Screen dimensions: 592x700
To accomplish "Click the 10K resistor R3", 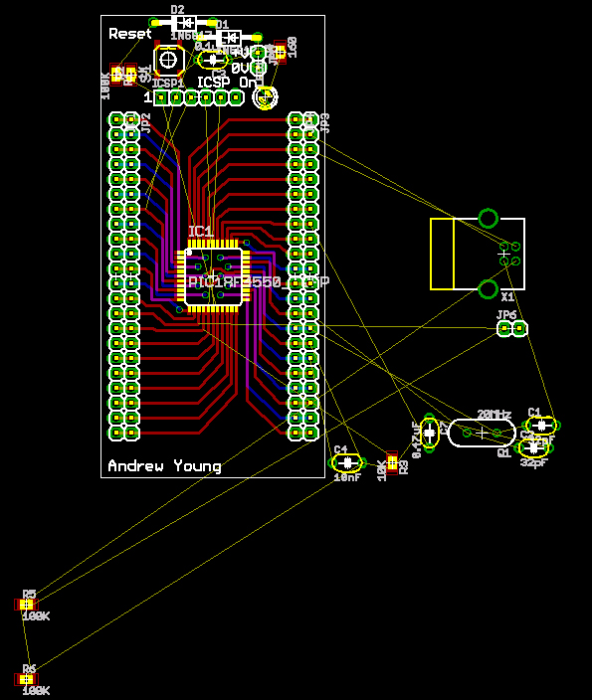I will pos(392,463).
